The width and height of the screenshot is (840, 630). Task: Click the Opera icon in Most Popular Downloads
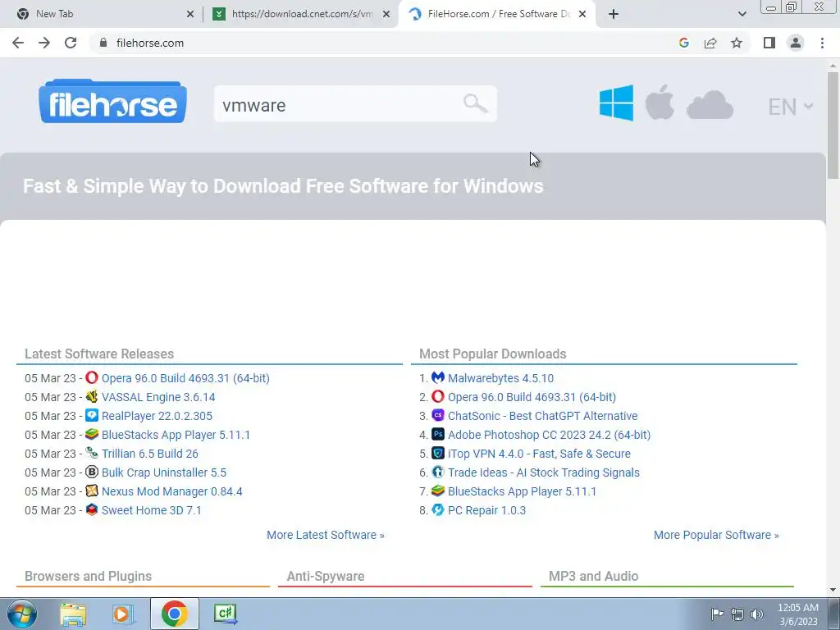(x=438, y=396)
